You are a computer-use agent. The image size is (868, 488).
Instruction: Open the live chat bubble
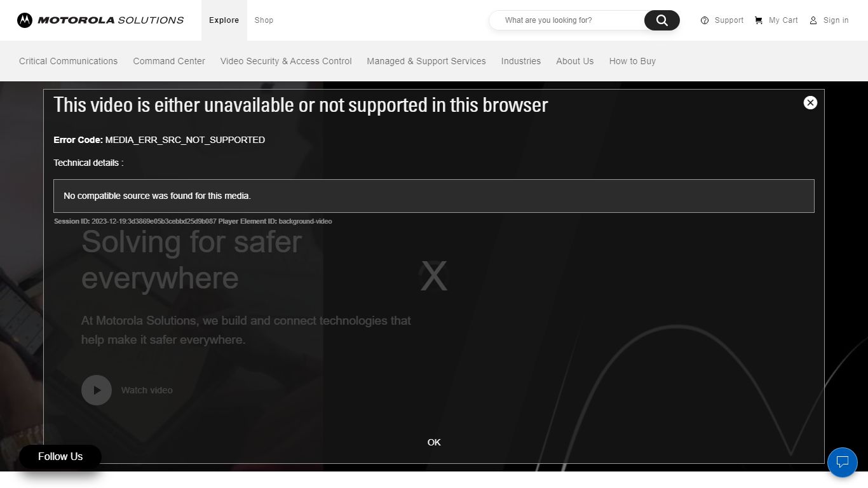843,462
